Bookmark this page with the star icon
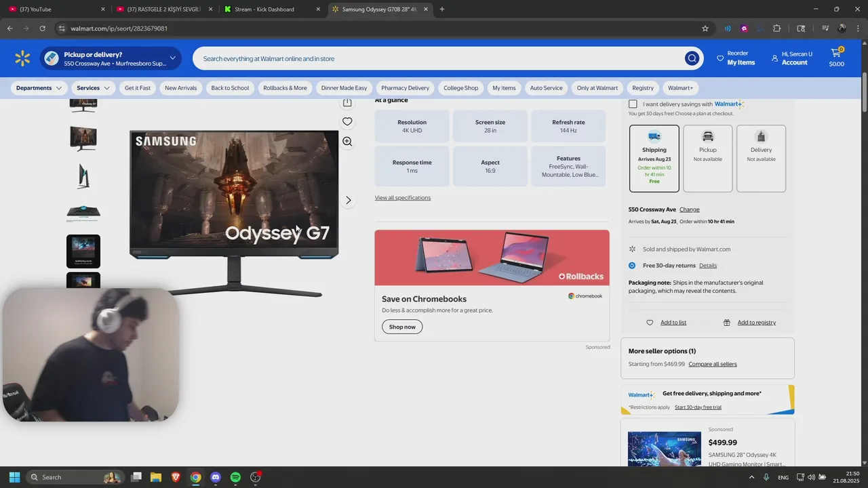Screen dimensions: 868x488 tap(705, 28)
